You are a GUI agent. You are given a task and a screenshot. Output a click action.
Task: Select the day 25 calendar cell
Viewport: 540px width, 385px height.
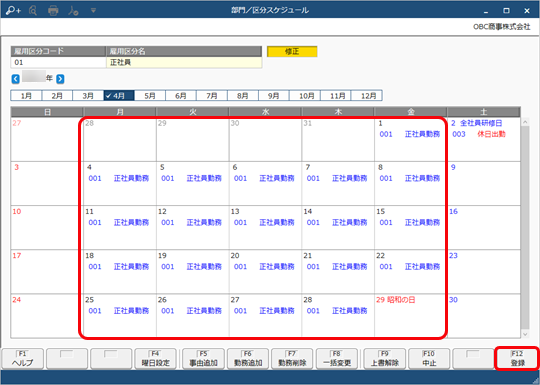120,316
